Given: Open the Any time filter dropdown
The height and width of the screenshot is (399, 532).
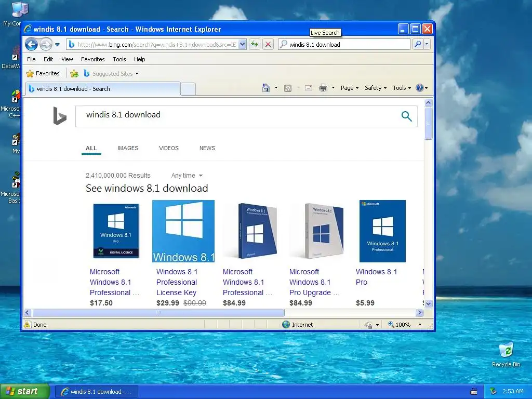Looking at the screenshot, I should (187, 176).
